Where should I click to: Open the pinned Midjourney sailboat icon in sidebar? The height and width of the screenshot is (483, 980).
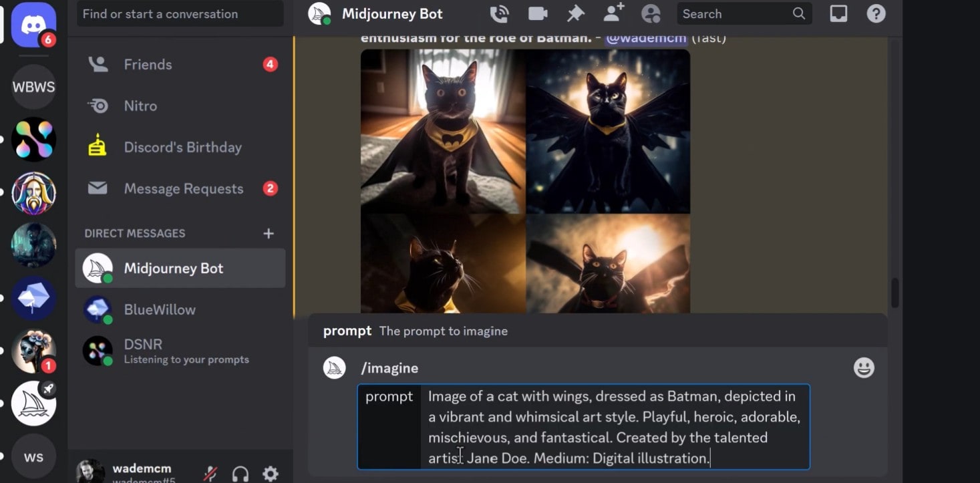[x=33, y=404]
